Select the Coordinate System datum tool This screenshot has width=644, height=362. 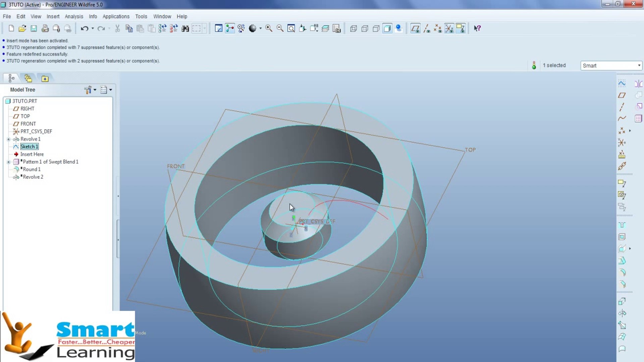(x=622, y=143)
